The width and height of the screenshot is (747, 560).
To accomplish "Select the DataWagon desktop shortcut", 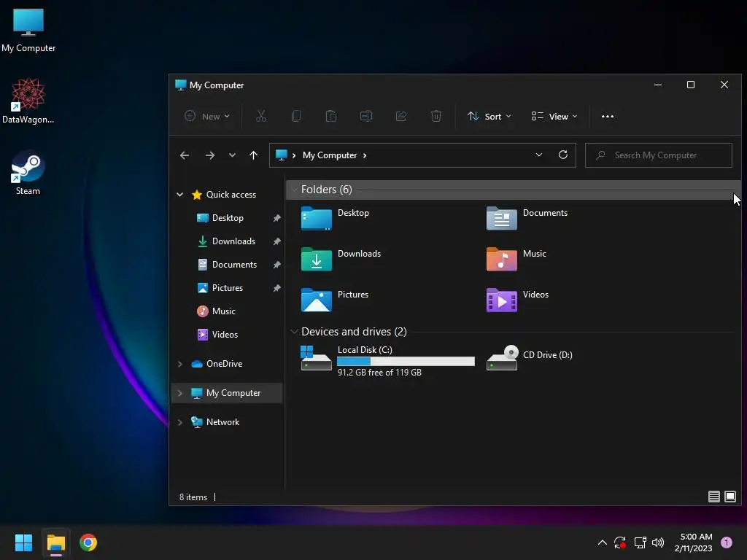I will [x=28, y=101].
